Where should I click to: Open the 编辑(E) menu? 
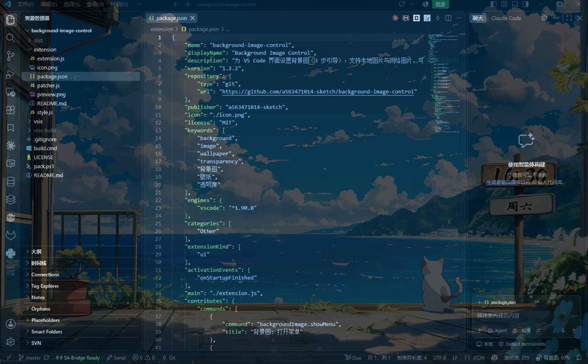click(x=49, y=4)
